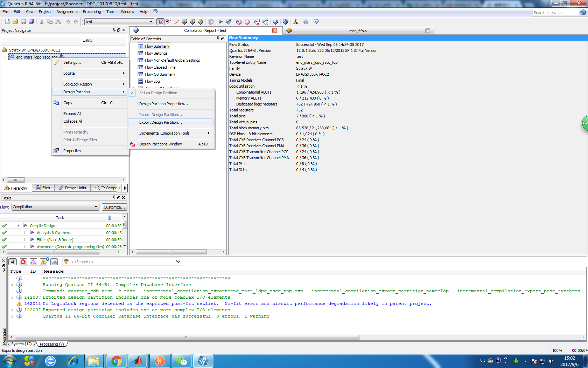This screenshot has width=588, height=368.
Task: Open Incremental Compilation Tools submenu
Action: pos(171,133)
